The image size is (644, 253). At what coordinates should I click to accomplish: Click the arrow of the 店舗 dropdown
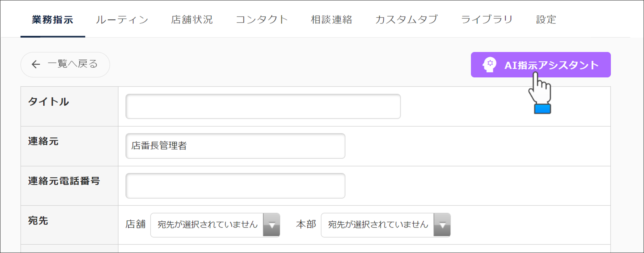(271, 225)
